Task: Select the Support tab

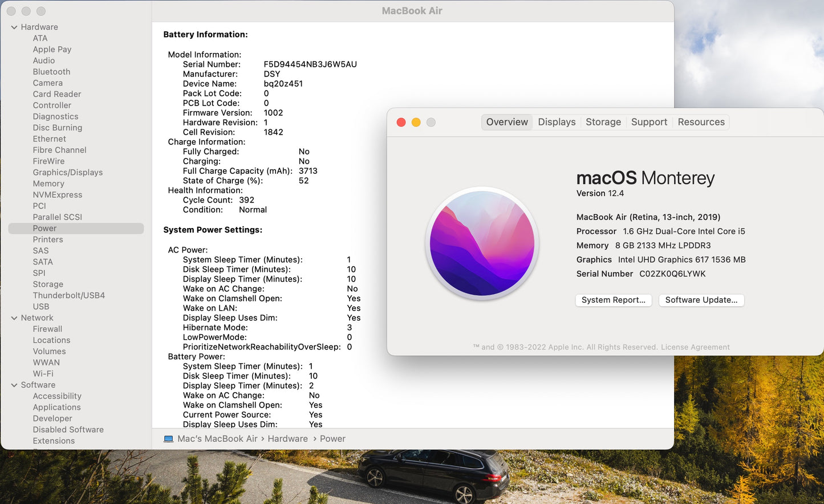Action: (x=648, y=122)
